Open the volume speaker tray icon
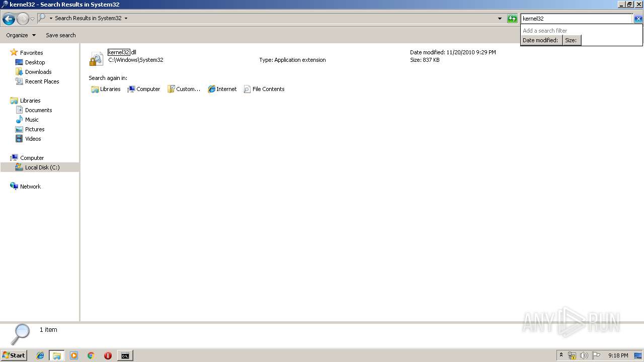 click(584, 355)
